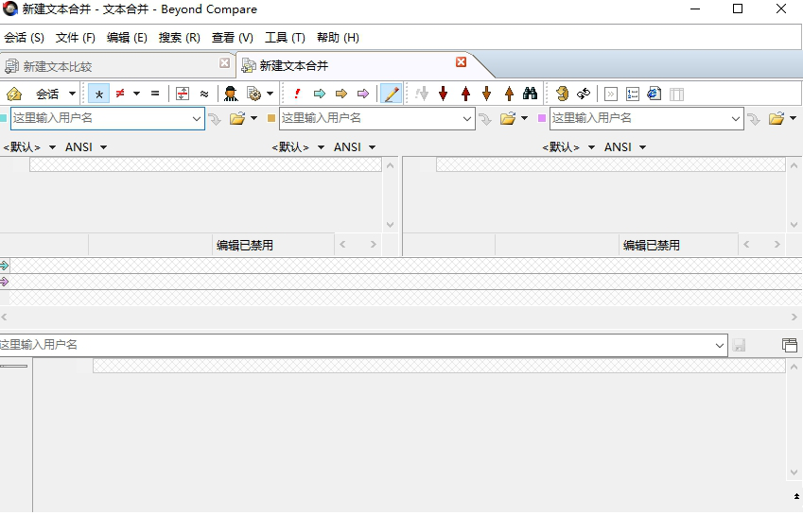Screen dimensions: 803x532
Task: Toggle Show Conflicts red exclamation button
Action: [297, 94]
